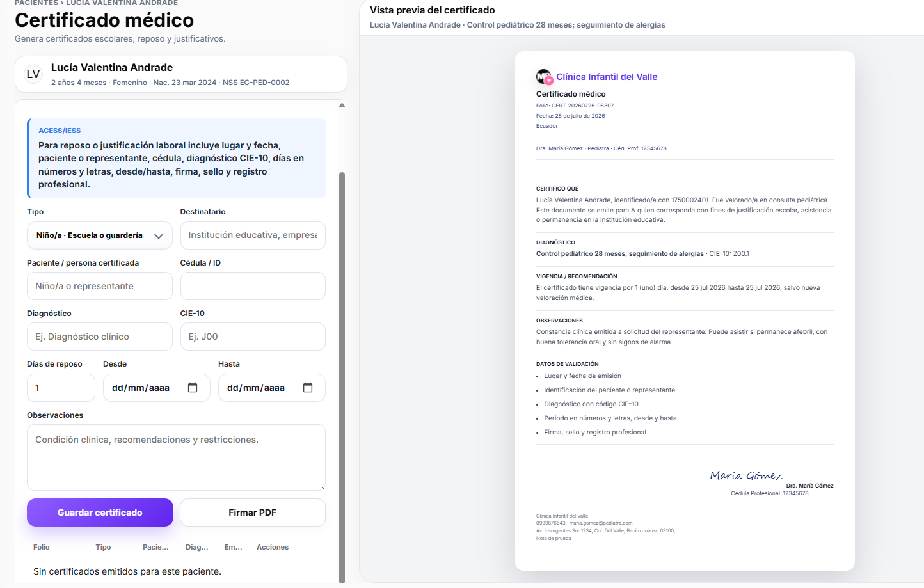Click the LV patient avatar

33,74
